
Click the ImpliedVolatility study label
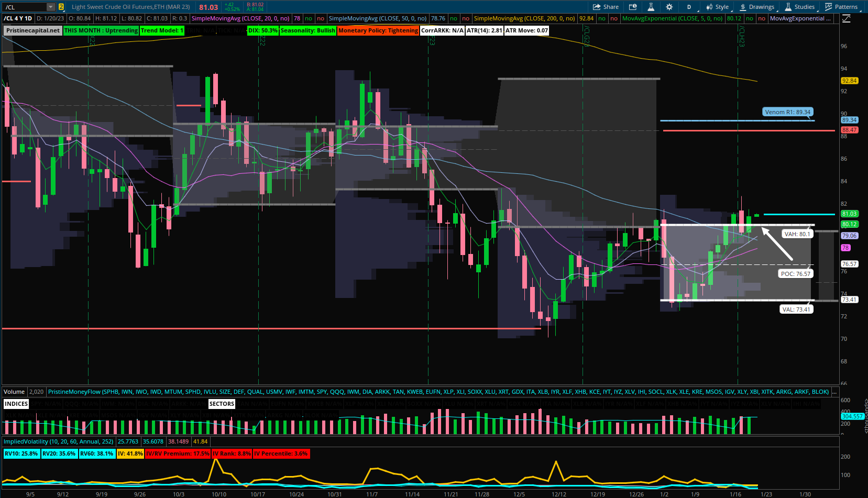click(59, 441)
